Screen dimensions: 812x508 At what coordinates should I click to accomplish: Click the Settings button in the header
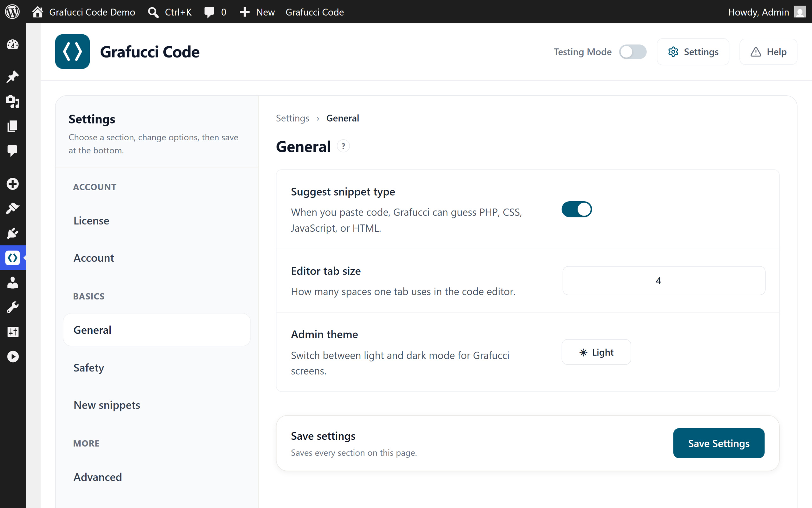[693, 52]
